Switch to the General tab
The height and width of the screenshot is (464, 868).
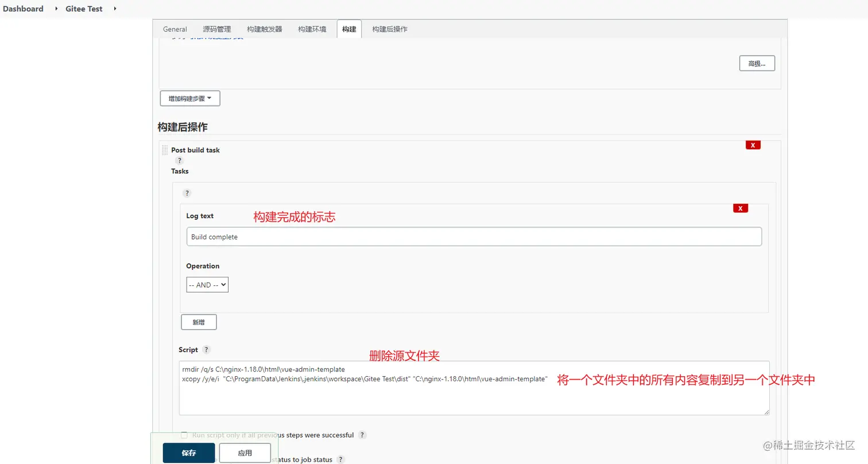click(175, 29)
